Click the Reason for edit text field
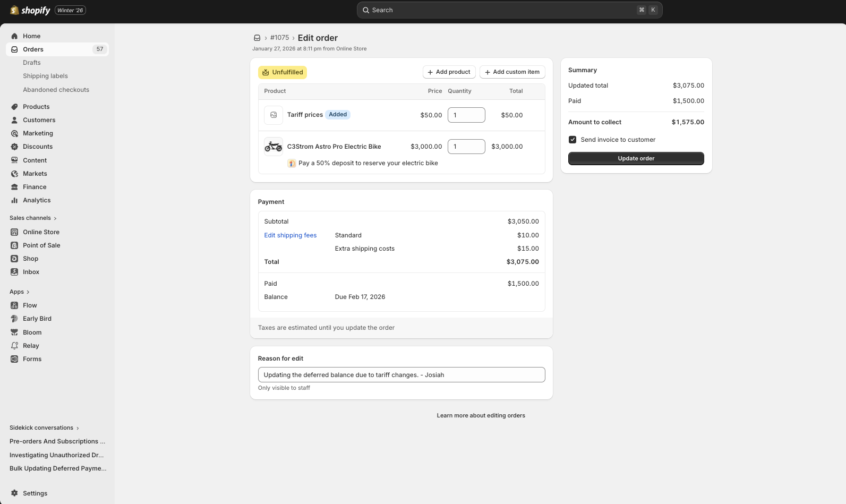Image resolution: width=846 pixels, height=504 pixels. coord(401,375)
